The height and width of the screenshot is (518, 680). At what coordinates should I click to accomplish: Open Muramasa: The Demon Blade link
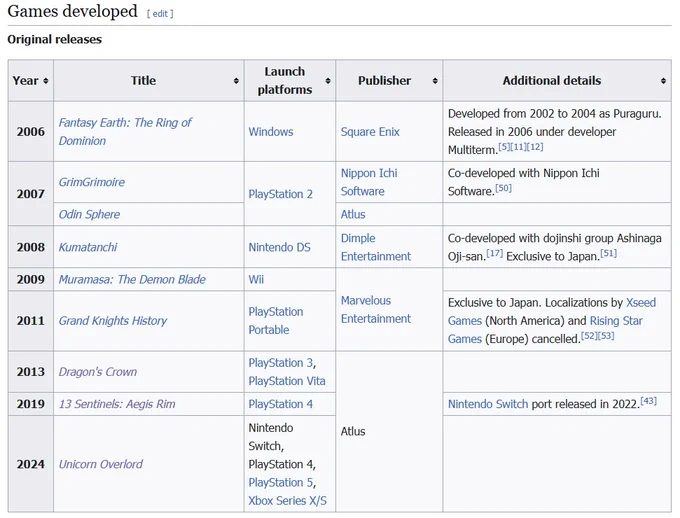click(132, 279)
